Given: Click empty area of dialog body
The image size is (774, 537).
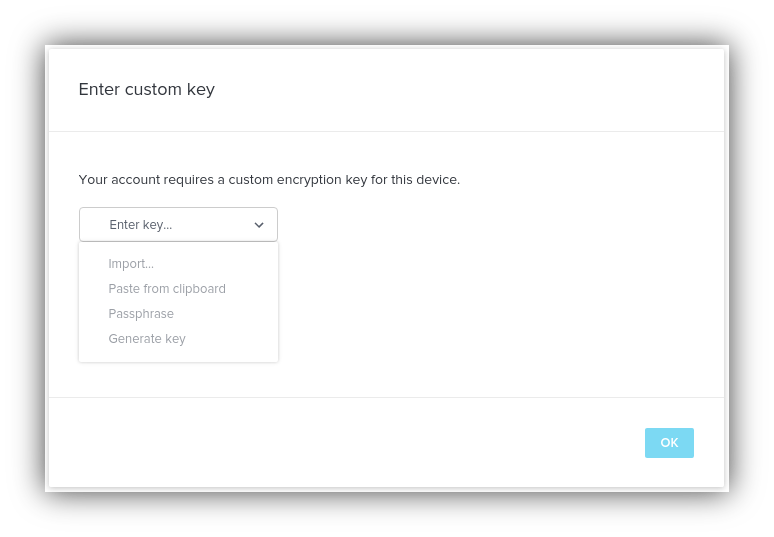Looking at the screenshot, I should (500, 300).
